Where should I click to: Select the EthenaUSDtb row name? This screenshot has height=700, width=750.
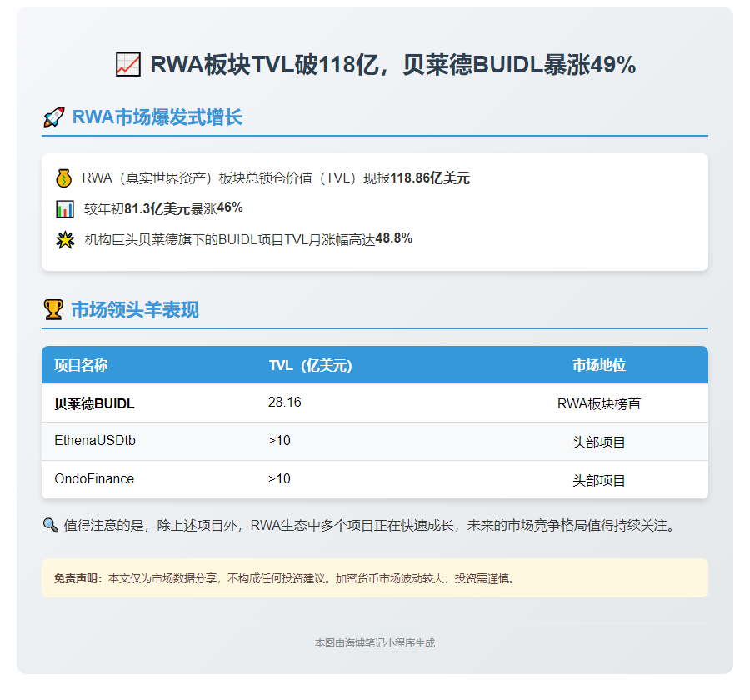(95, 440)
